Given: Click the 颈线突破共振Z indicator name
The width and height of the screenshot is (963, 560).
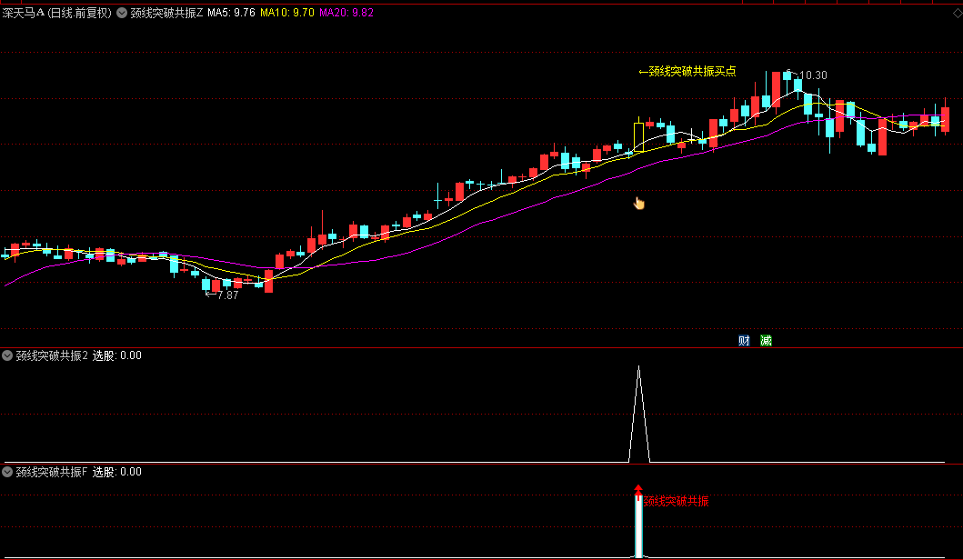Looking at the screenshot, I should point(166,13).
